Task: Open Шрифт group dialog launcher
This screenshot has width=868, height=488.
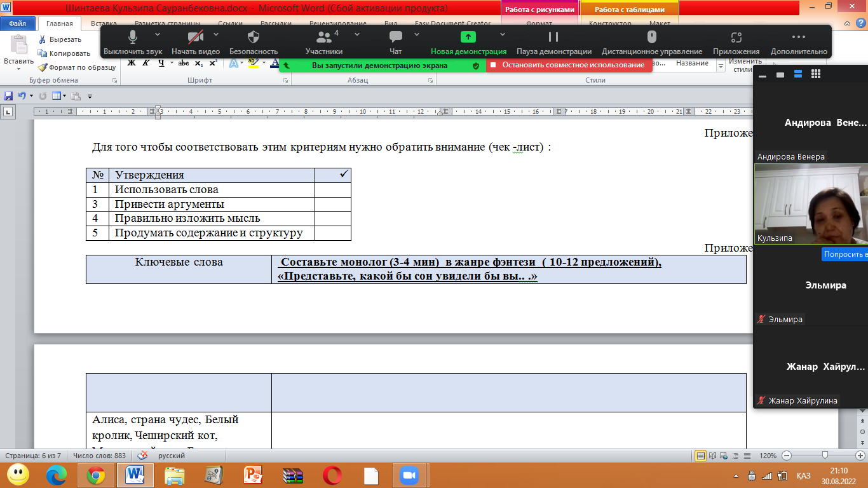Action: point(285,81)
